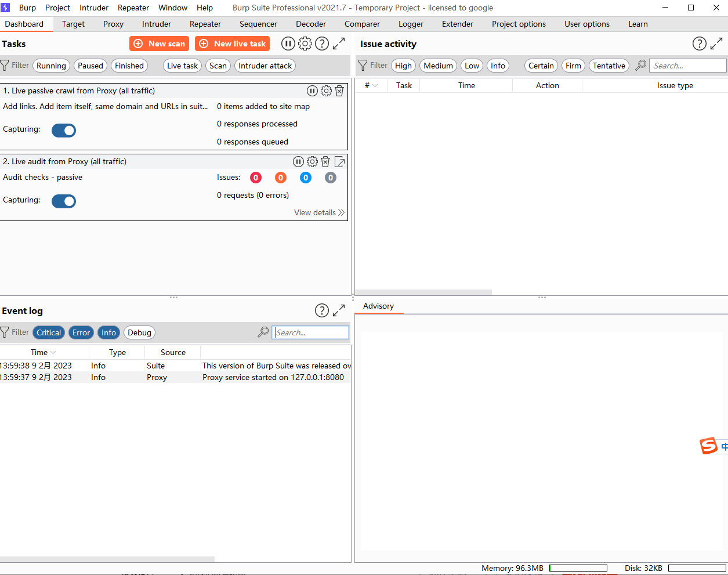Click the Event log search field
The width and height of the screenshot is (728, 575).
click(x=310, y=332)
